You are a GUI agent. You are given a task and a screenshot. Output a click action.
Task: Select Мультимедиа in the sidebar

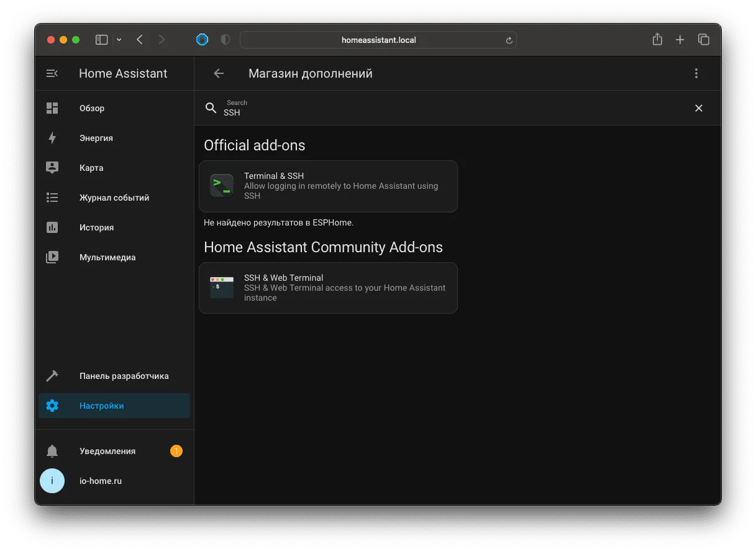point(114,257)
